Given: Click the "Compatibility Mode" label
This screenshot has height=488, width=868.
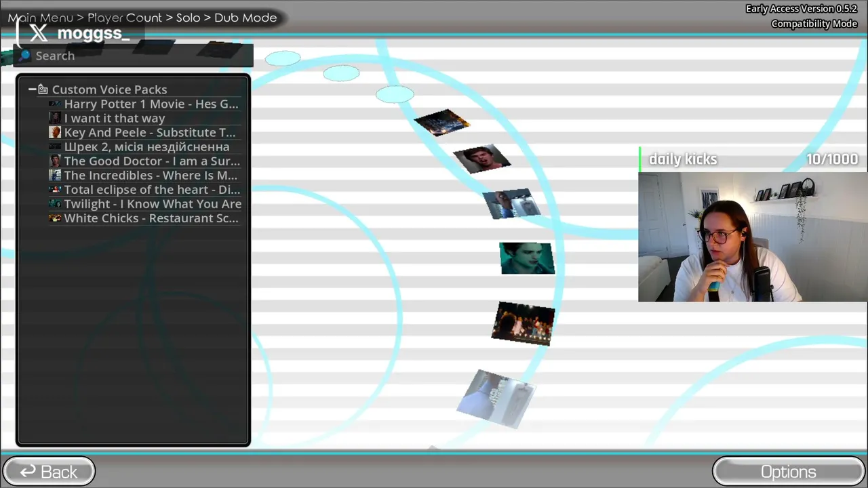Looking at the screenshot, I should coord(814,24).
